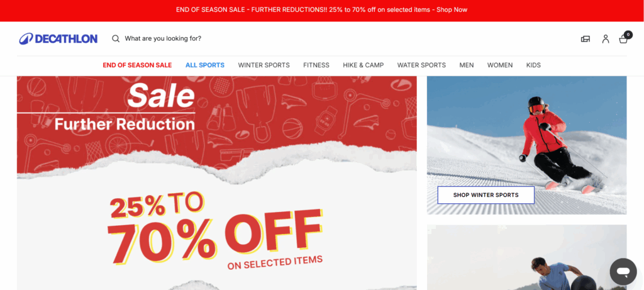Click the Decathlon logo
Screen dimensions: 644x290
[58, 38]
